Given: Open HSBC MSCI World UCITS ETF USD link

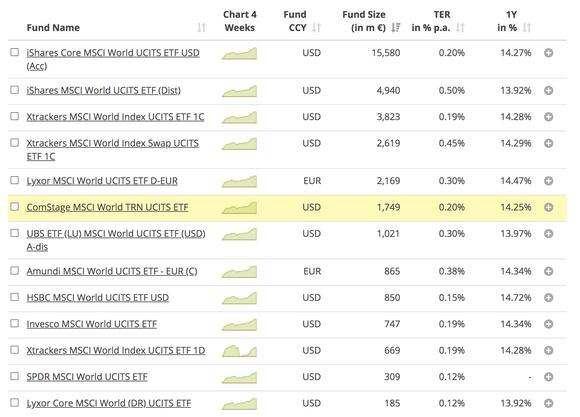Looking at the screenshot, I should pos(98,298).
